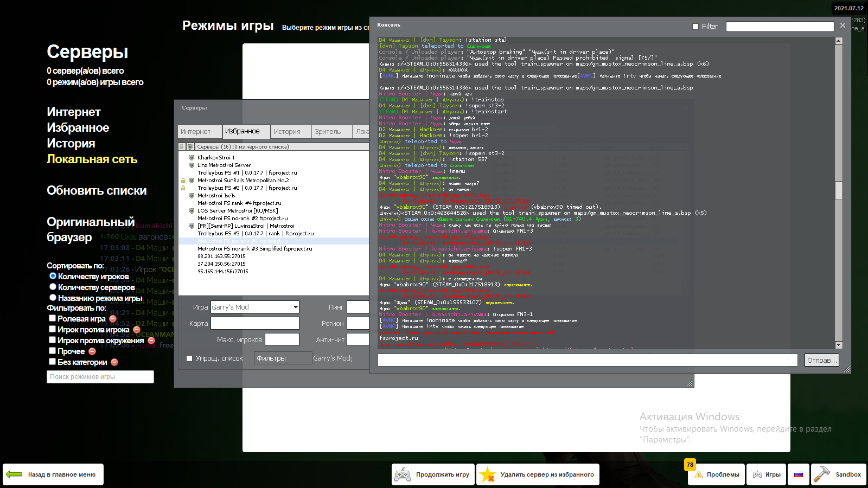This screenshot has width=868, height=488.
Task: Select sort by Количеству серверов radio
Action: 53,287
